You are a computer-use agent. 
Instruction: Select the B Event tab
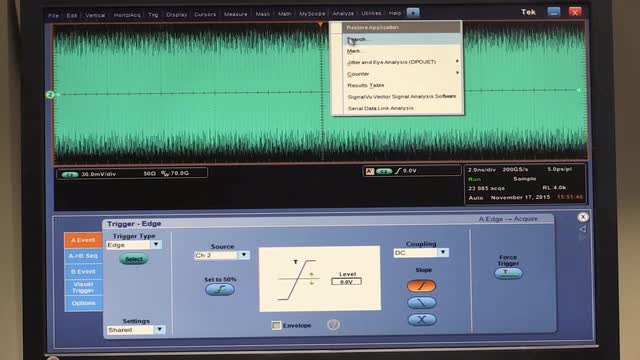pyautogui.click(x=83, y=271)
